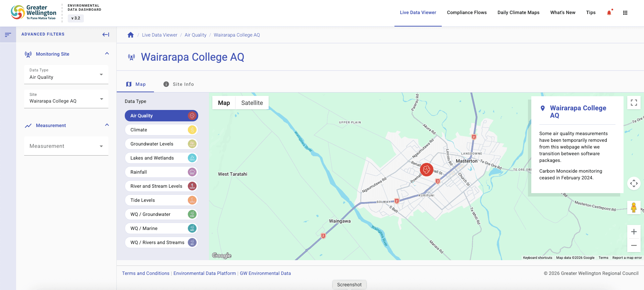Select Lakes and Wetlands data type
This screenshot has height=290, width=644.
click(161, 158)
